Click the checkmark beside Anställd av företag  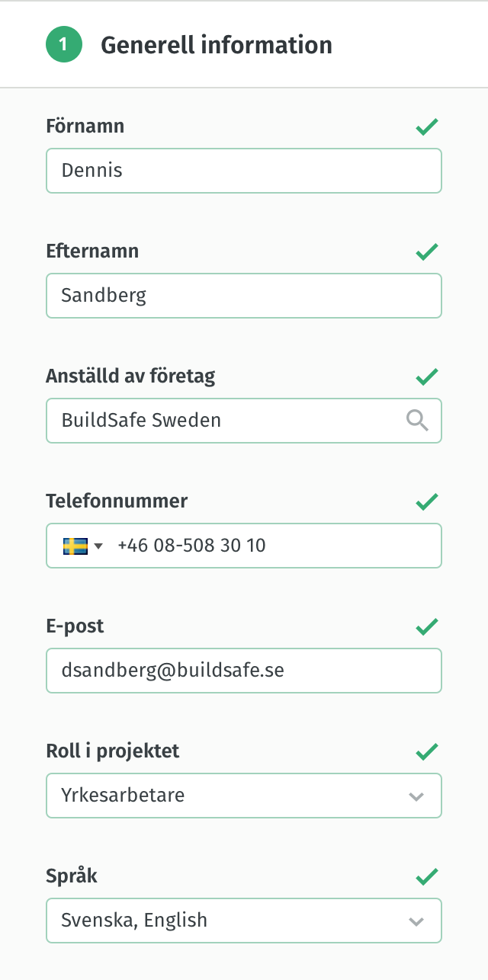pyautogui.click(x=427, y=376)
